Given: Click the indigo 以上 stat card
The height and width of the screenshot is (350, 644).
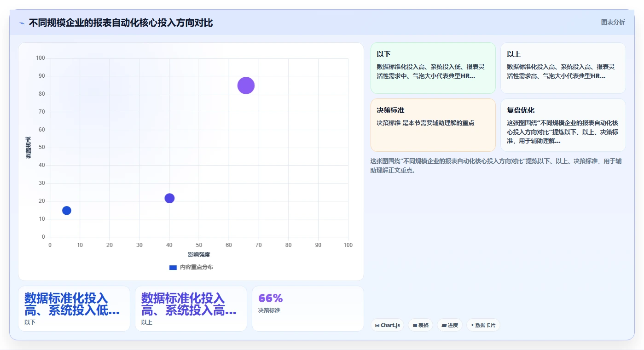Looking at the screenshot, I should [191, 309].
